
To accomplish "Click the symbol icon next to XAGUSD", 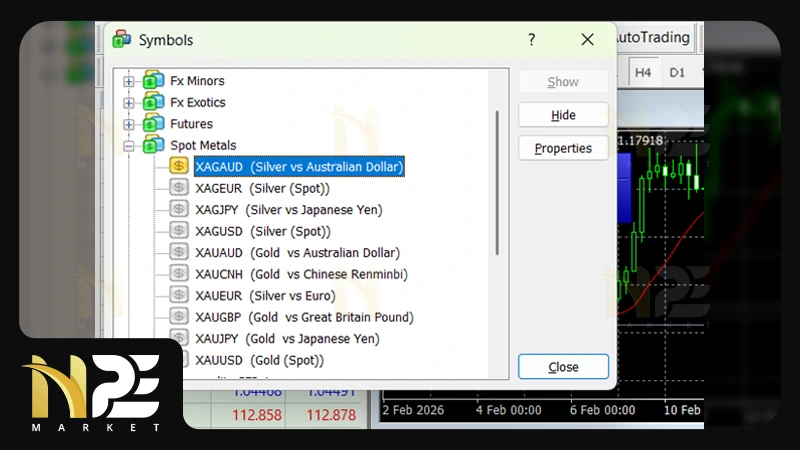I will (x=179, y=231).
